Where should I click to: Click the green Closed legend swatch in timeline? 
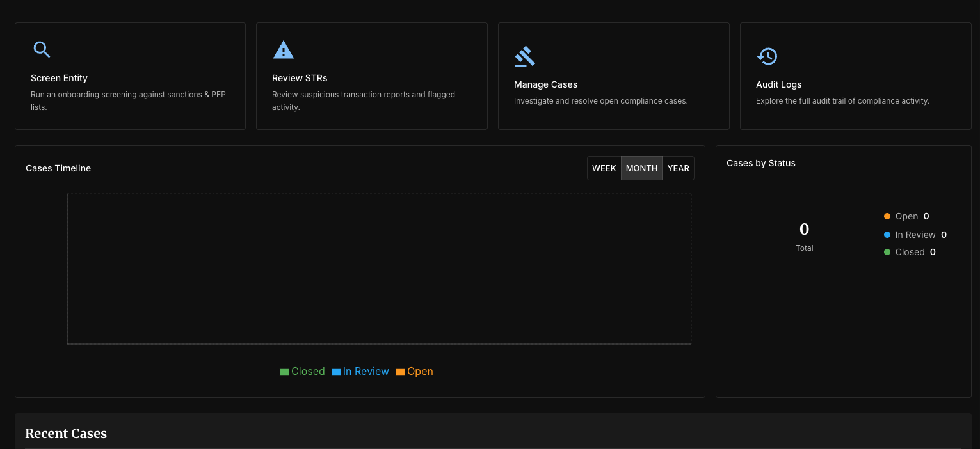tap(284, 372)
